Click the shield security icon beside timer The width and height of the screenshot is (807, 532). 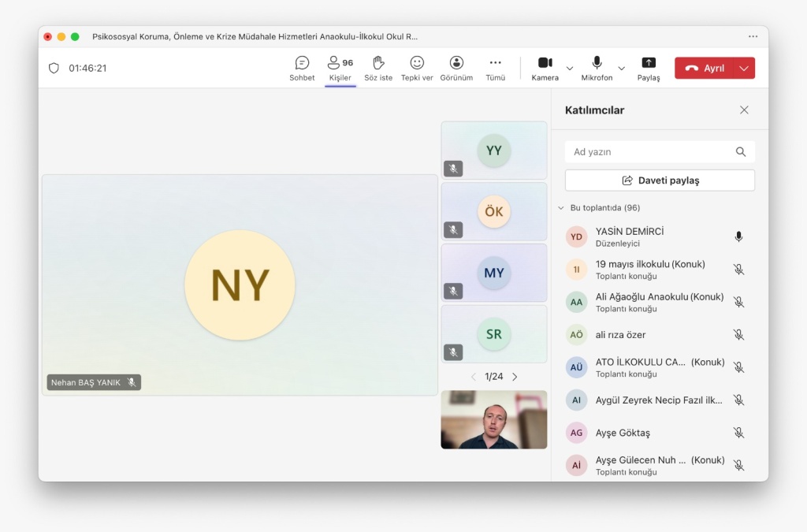(54, 69)
